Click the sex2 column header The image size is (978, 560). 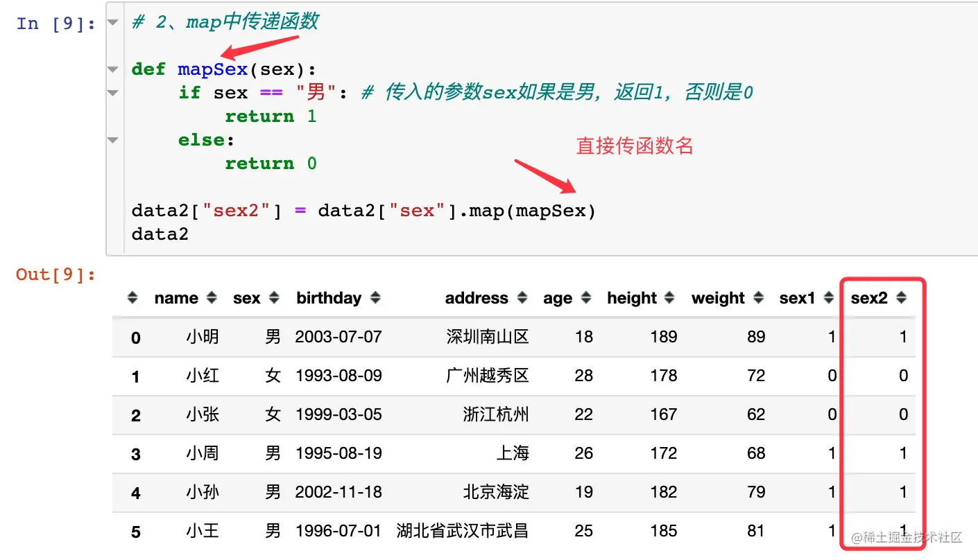869,298
